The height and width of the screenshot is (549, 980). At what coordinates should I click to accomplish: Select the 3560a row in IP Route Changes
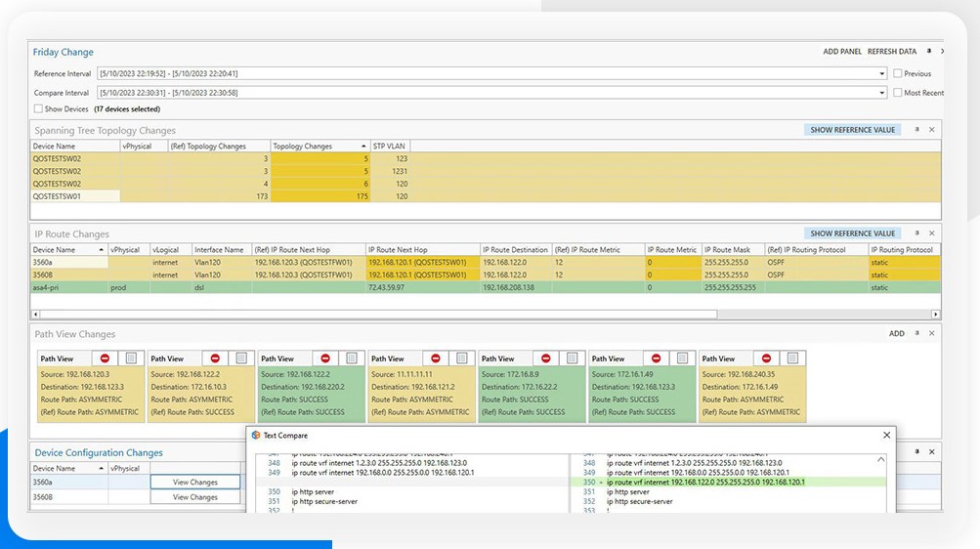tap(485, 263)
